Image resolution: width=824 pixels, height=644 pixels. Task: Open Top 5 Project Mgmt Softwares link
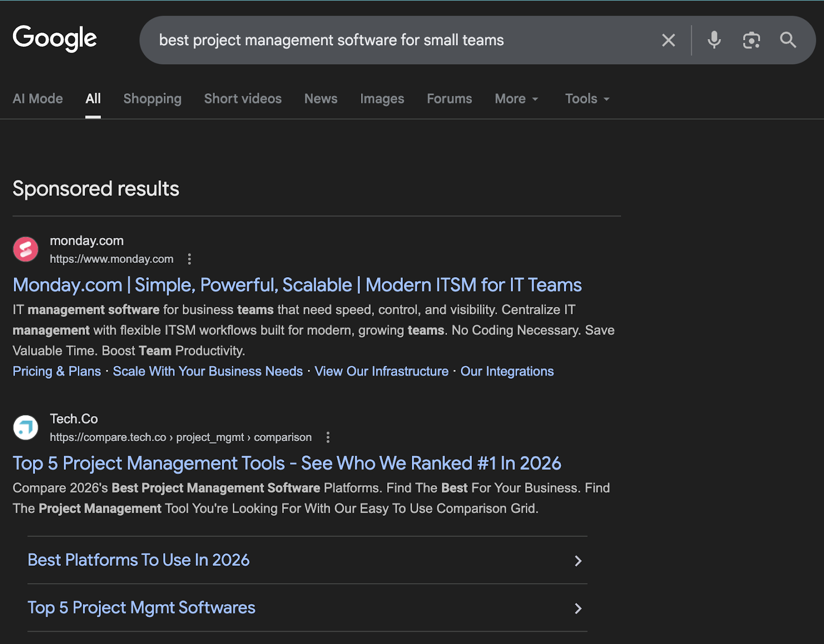(142, 608)
